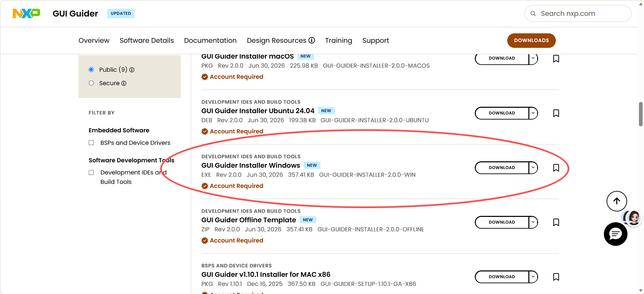Open the GUI Guider Offline Template title link
Screen dimensions: 644x294
coord(248,220)
